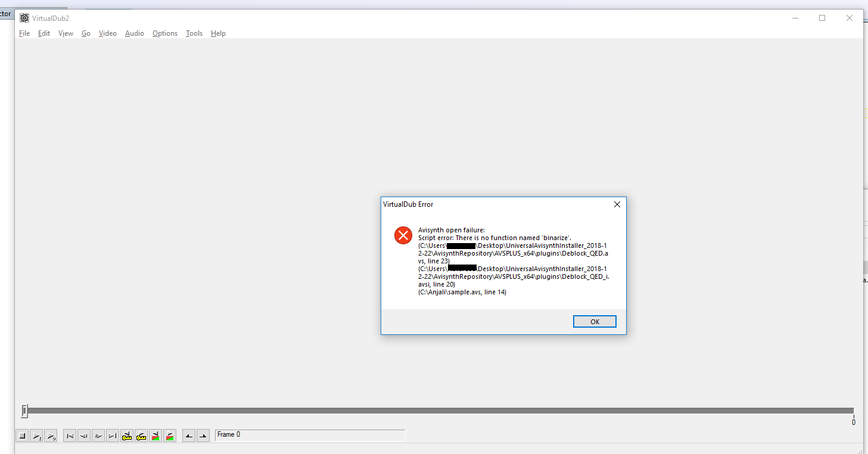Image resolution: width=868 pixels, height=454 pixels.
Task: Go to the next scene change
Action: point(170,436)
